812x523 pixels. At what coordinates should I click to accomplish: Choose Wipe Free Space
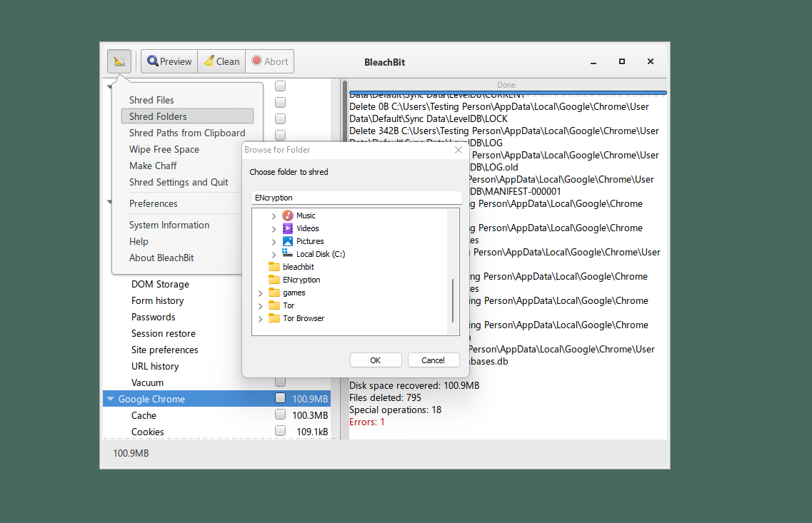164,150
